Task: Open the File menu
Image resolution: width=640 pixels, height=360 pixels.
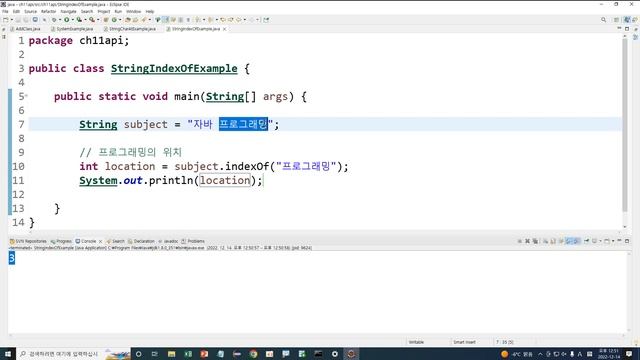Action: [x=5, y=11]
